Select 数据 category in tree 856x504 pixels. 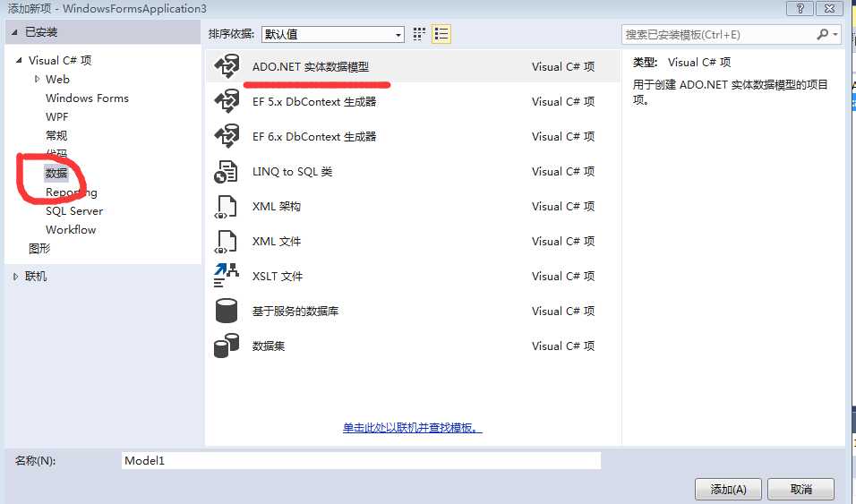tap(56, 173)
